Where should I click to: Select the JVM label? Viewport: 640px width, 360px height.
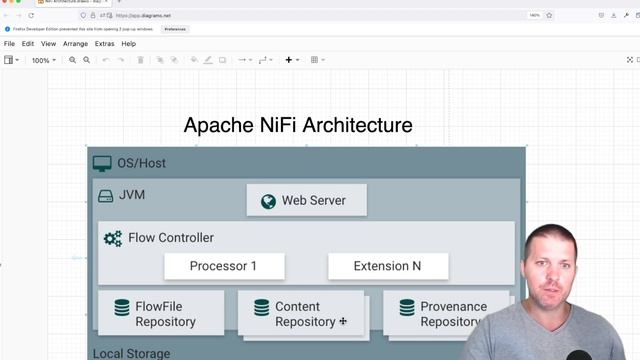pyautogui.click(x=132, y=195)
